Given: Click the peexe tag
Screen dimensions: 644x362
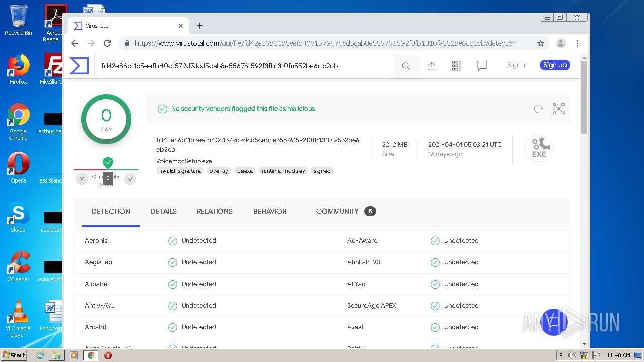Looking at the screenshot, I should coord(245,171).
